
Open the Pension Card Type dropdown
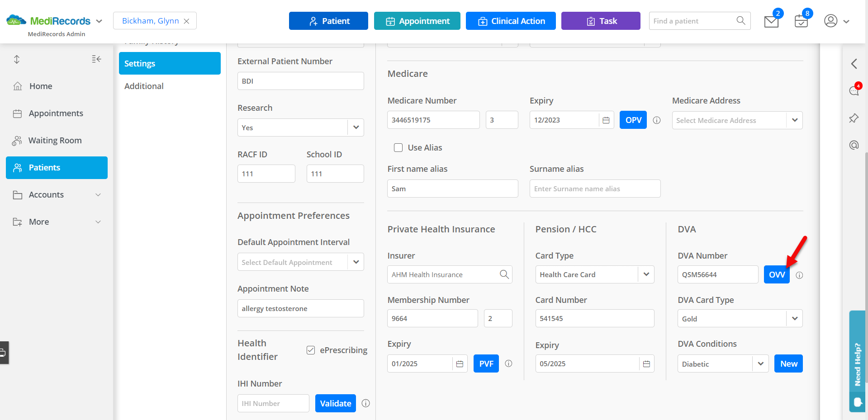pos(646,274)
